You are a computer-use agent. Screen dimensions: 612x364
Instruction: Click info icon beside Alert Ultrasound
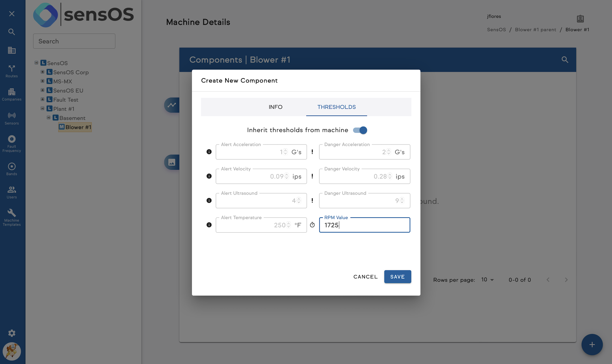[209, 201]
